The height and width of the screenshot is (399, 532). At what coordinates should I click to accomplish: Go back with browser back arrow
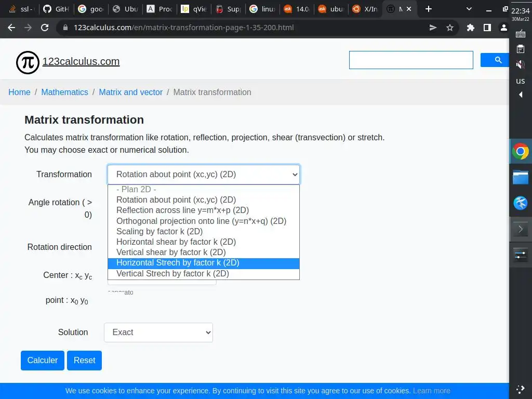coord(11,28)
